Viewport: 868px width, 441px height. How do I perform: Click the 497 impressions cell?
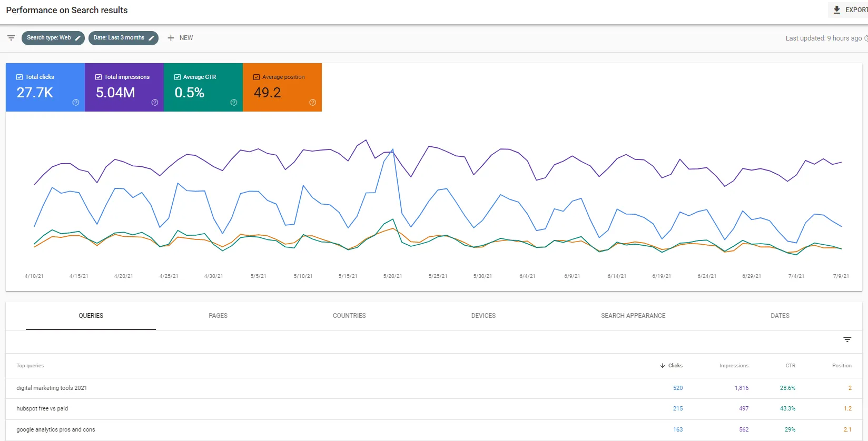pyautogui.click(x=744, y=408)
